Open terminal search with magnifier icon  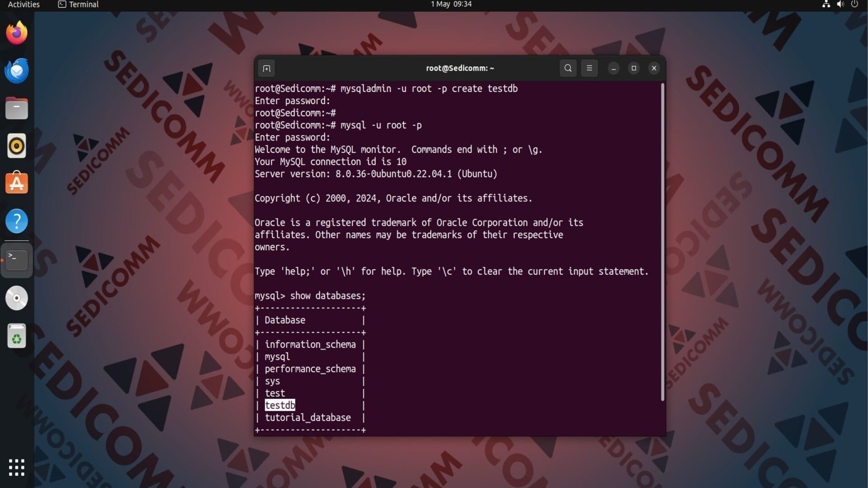[568, 68]
